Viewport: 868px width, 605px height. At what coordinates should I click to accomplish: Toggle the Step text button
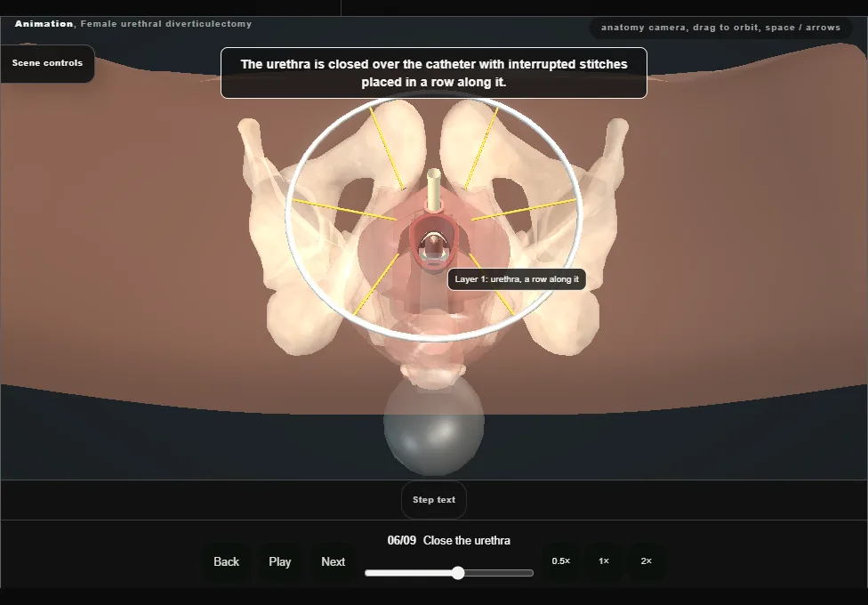[434, 500]
